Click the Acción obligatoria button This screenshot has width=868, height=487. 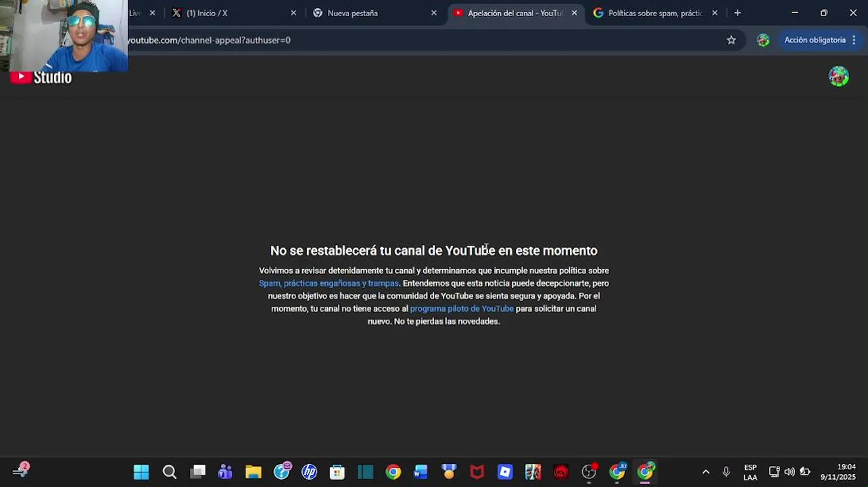click(x=820, y=40)
